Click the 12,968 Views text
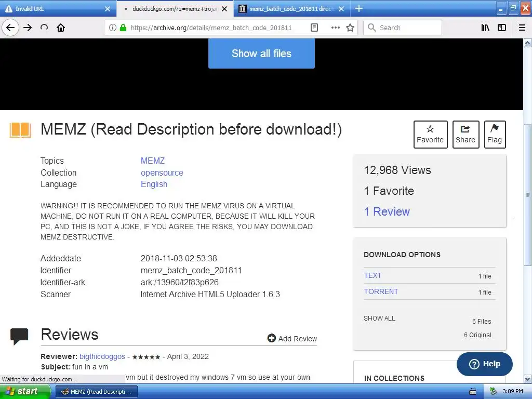Image resolution: width=532 pixels, height=399 pixels. [x=397, y=170]
